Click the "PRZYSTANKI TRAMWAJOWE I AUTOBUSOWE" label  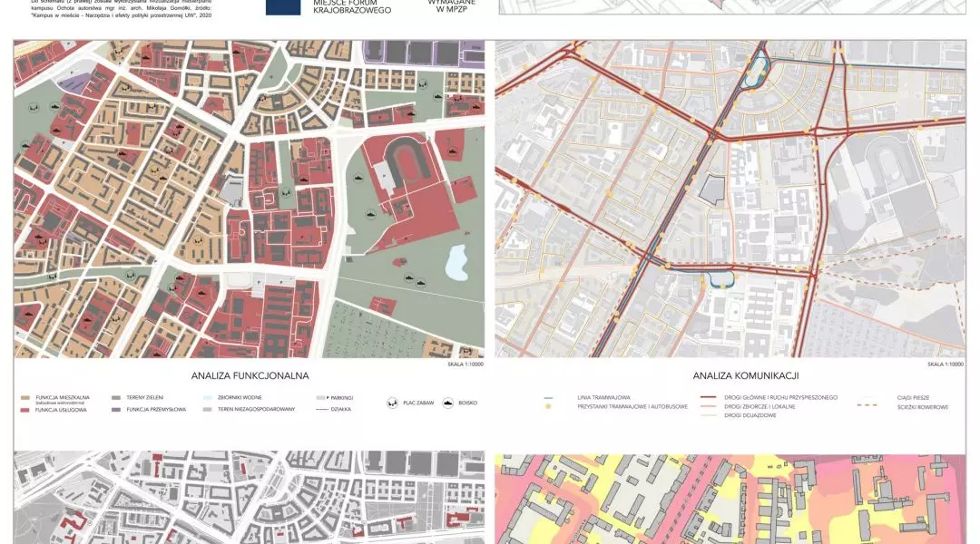[x=632, y=406]
